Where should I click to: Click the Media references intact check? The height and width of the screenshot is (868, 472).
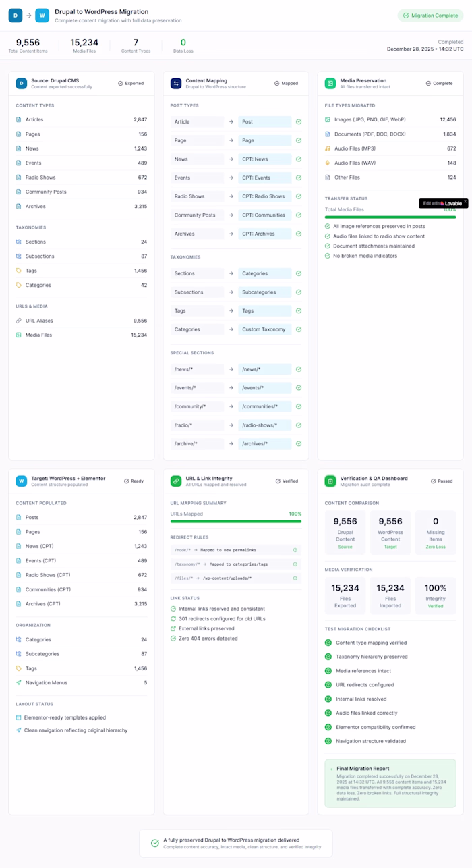click(x=328, y=671)
